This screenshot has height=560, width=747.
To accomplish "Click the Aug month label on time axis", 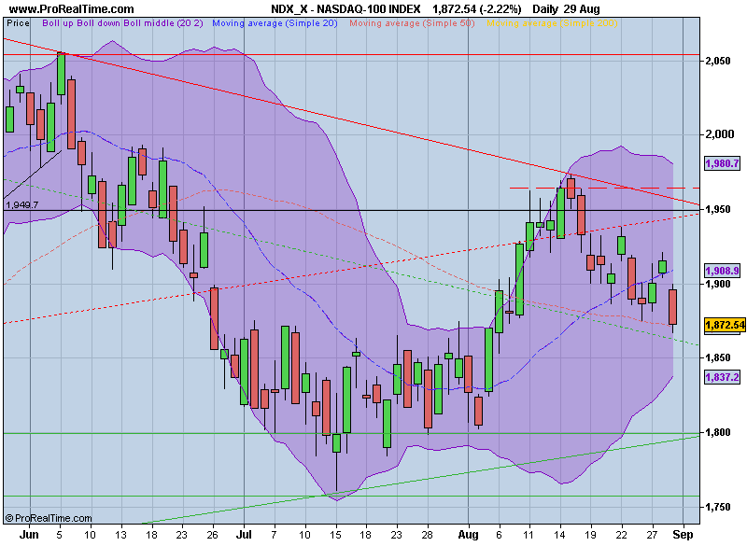I will click(x=469, y=535).
